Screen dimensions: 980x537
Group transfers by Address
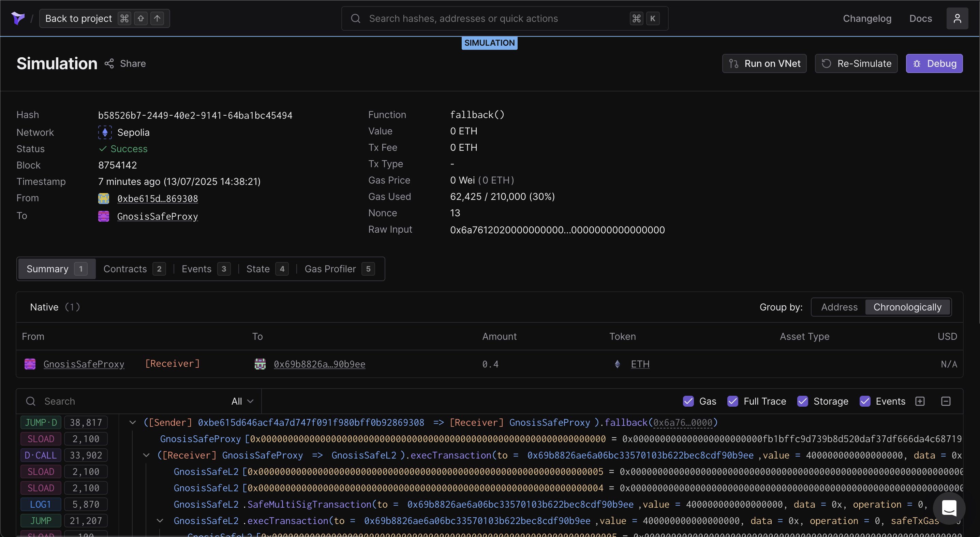pyautogui.click(x=839, y=307)
